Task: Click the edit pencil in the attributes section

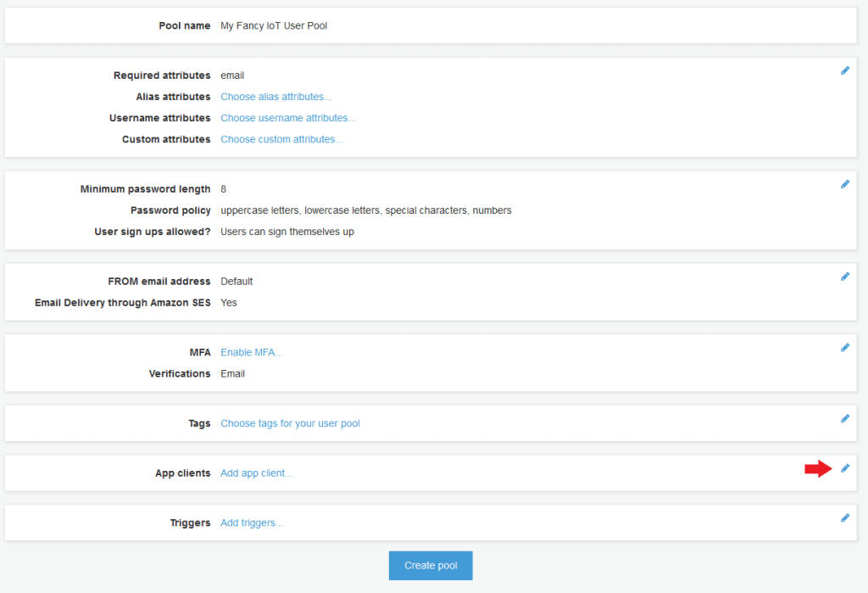Action: point(844,70)
